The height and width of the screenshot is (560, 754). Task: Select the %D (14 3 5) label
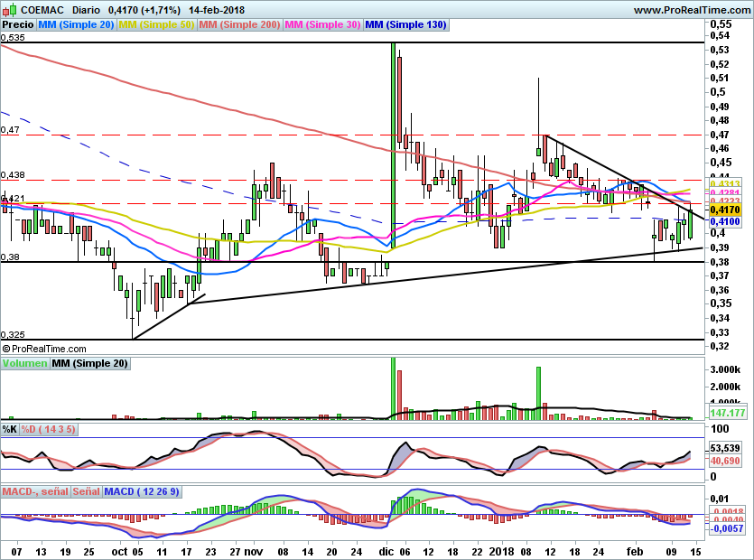point(49,428)
